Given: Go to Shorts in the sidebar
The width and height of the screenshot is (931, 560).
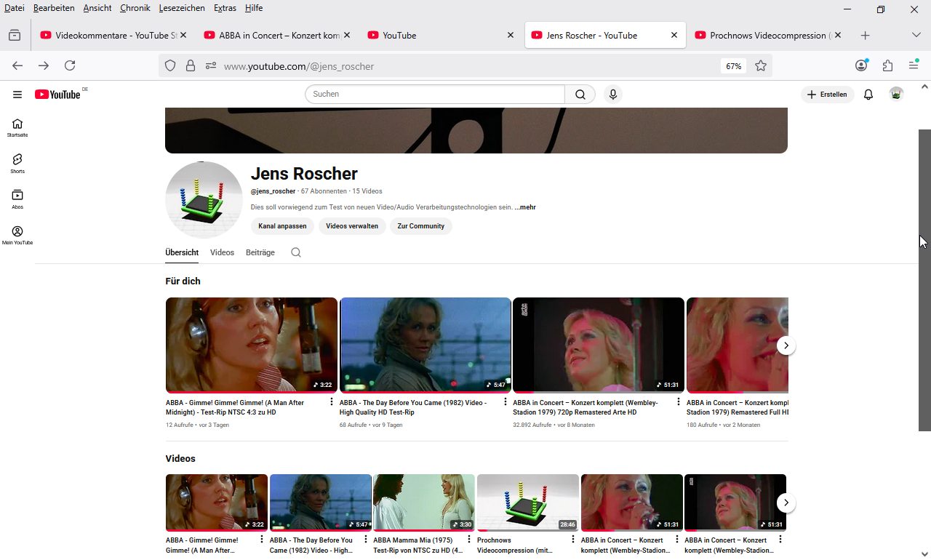Looking at the screenshot, I should pyautogui.click(x=17, y=163).
